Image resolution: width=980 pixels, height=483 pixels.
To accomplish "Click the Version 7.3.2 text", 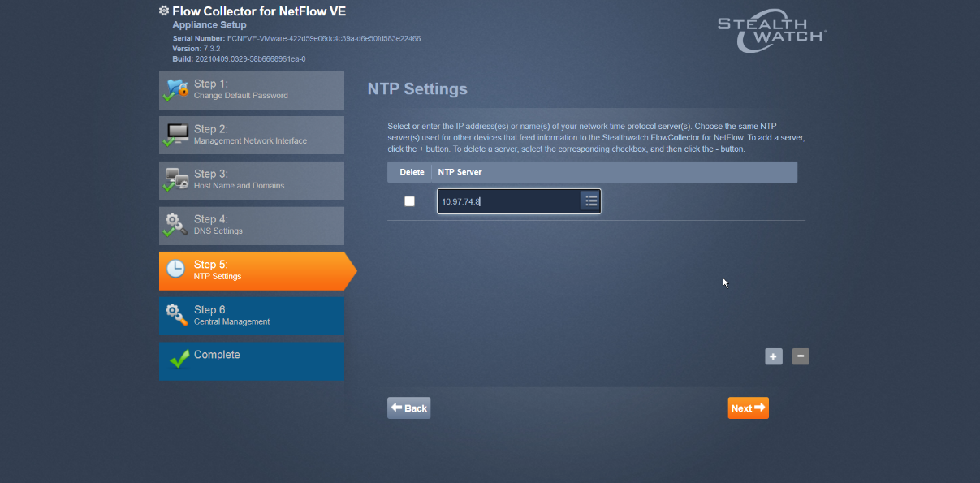I will coord(196,49).
